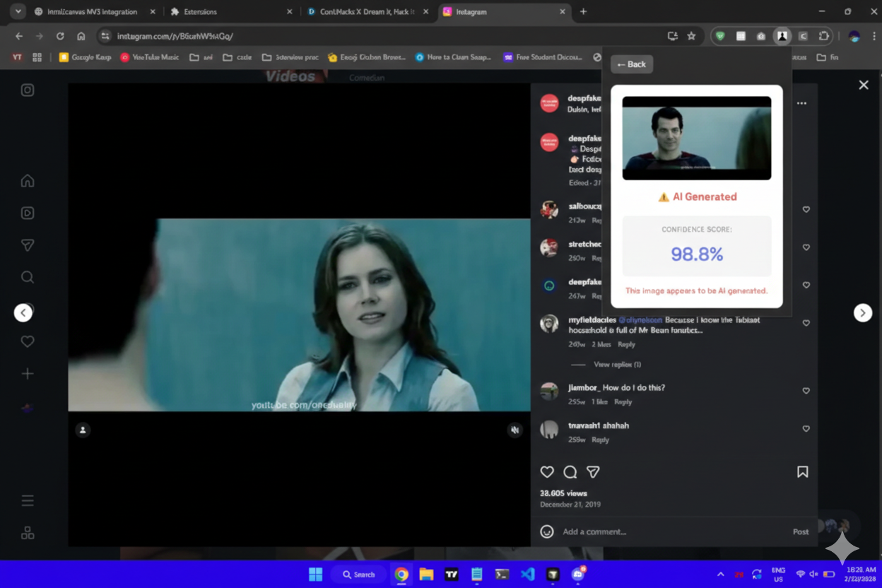Switch to the third browser tab
The height and width of the screenshot is (588, 882).
367,11
